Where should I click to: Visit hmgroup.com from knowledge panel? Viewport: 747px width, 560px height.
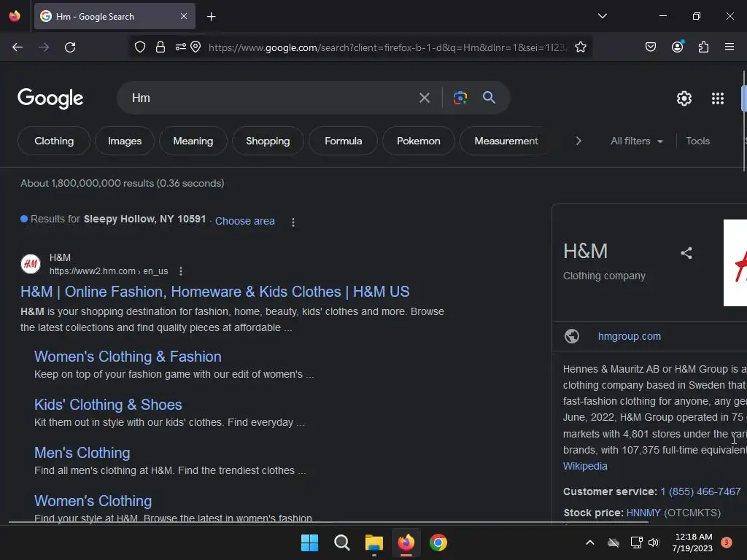pyautogui.click(x=630, y=336)
